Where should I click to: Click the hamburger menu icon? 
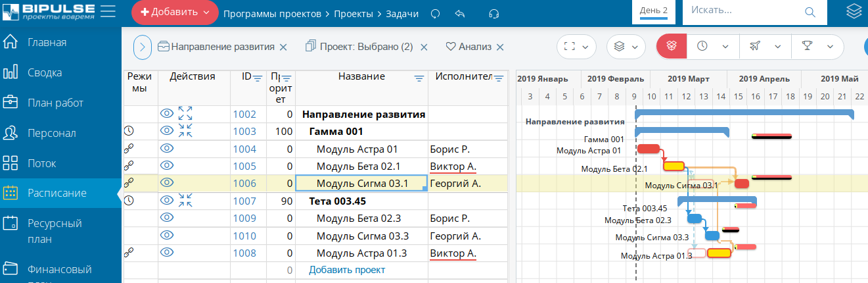(x=108, y=11)
